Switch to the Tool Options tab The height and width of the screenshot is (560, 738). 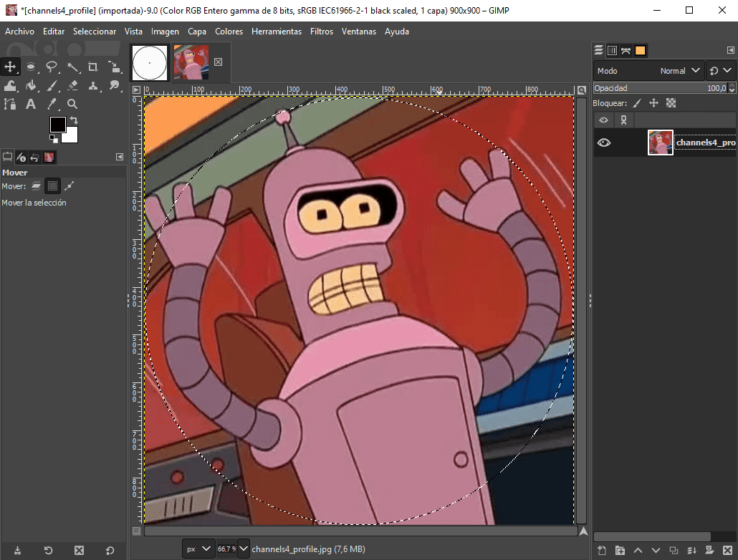8,157
